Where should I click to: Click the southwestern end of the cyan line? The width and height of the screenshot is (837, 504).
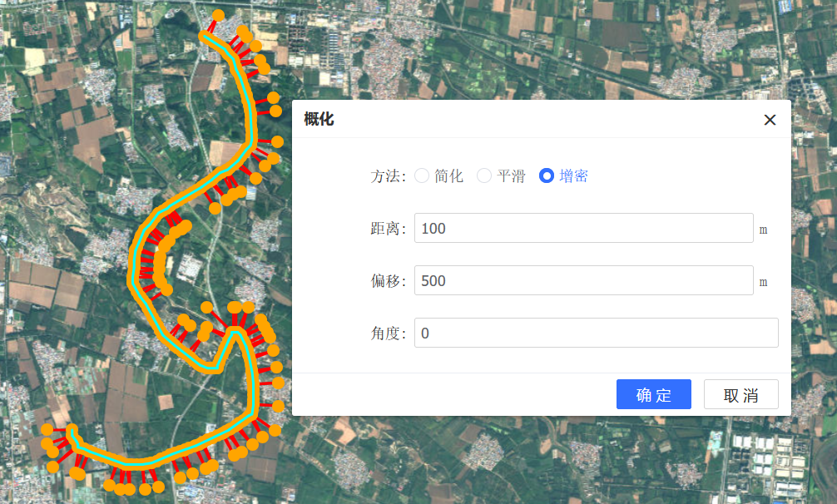72,432
